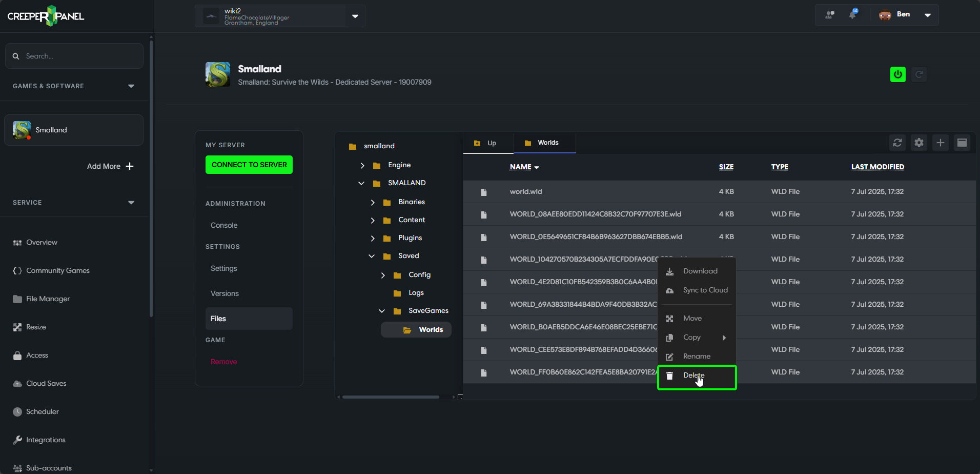Refresh the file list icon
The image size is (980, 474).
[897, 143]
